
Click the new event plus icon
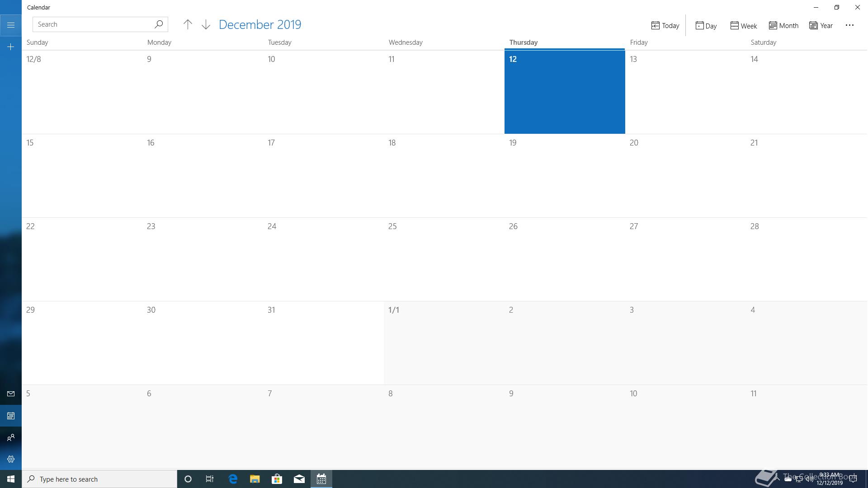click(x=11, y=47)
